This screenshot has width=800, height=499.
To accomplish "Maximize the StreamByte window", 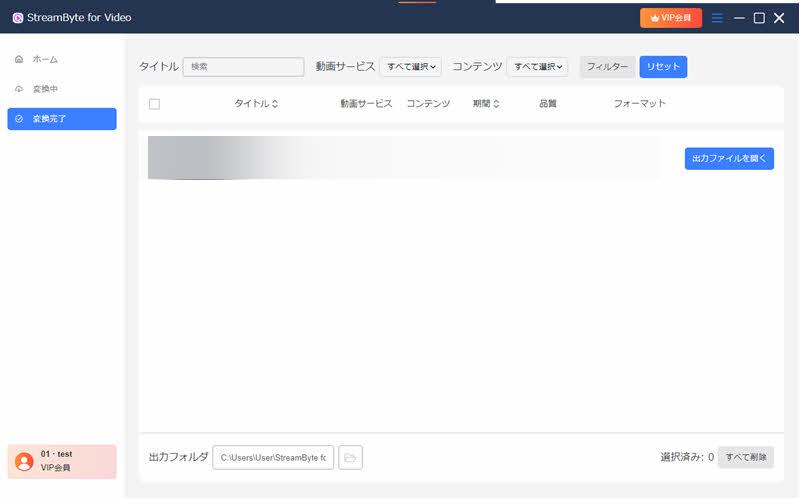I will (x=759, y=18).
